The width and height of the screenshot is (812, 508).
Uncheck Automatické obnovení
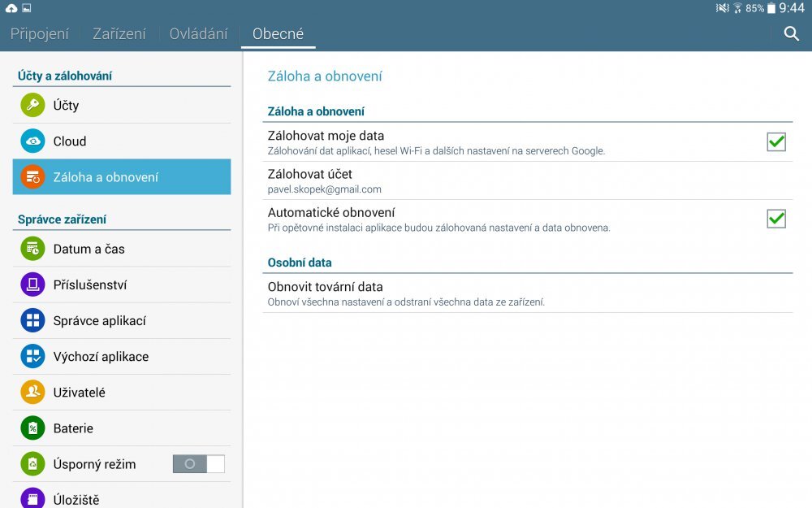(x=775, y=218)
